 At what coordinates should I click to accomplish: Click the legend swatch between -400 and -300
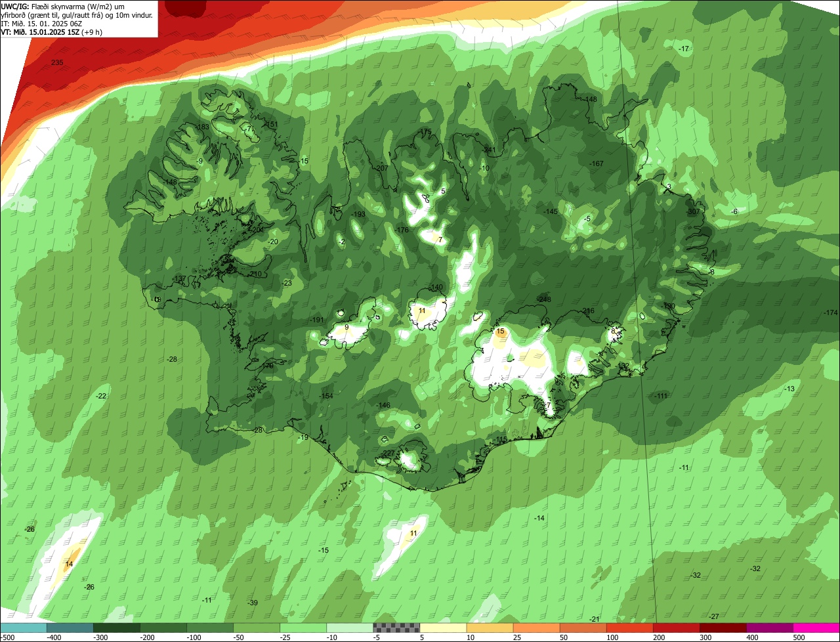pos(70,628)
